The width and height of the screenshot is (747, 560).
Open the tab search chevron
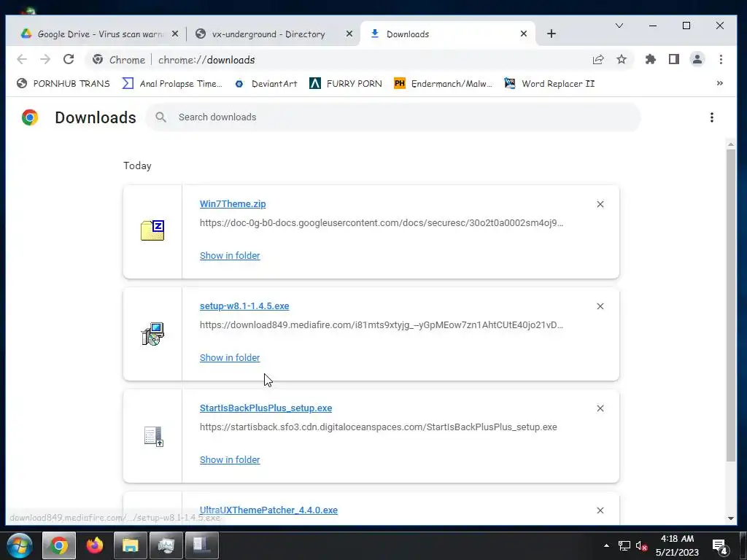point(619,26)
